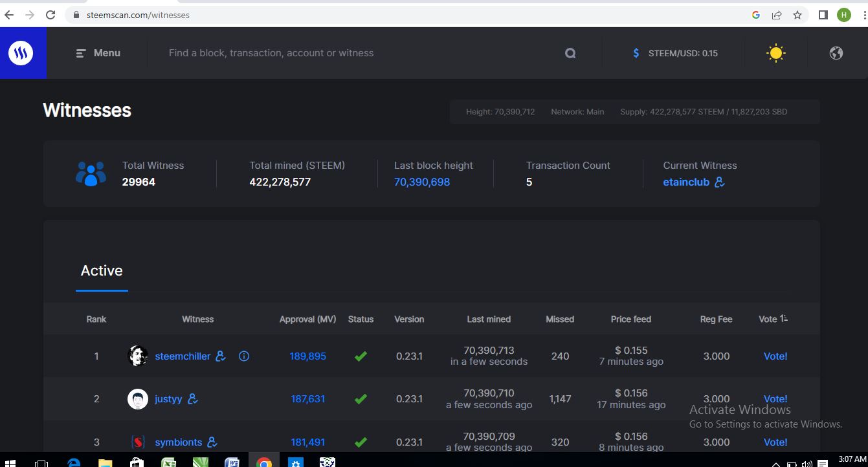Open the Menu hamburger button
Viewport: 868px width, 467px height.
click(98, 53)
